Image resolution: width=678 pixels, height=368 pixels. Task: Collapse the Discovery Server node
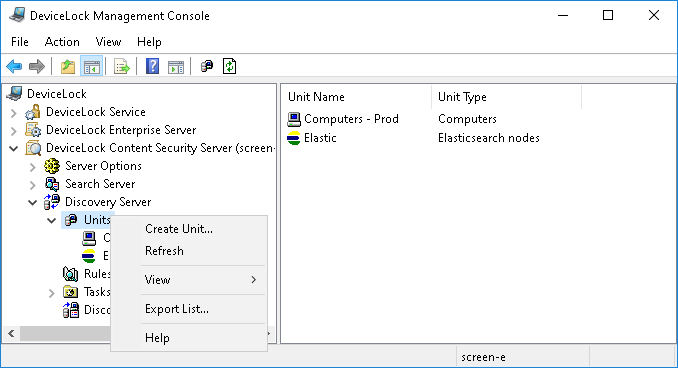pos(32,202)
